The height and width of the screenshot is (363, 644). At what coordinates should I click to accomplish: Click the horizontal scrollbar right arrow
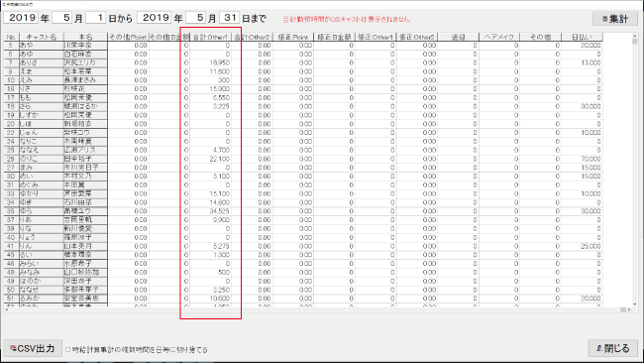click(629, 309)
